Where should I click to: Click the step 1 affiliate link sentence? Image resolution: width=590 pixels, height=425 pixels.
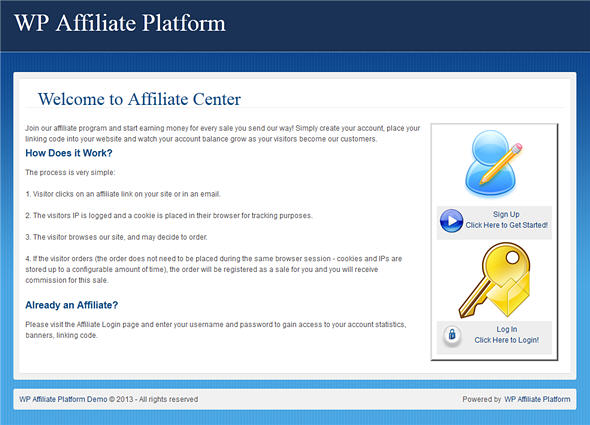123,194
